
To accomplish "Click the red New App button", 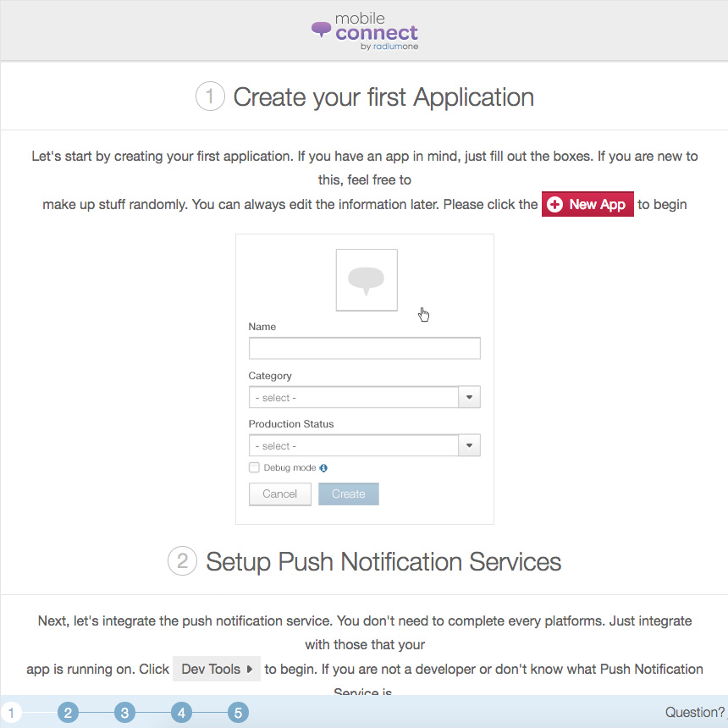I will point(587,204).
